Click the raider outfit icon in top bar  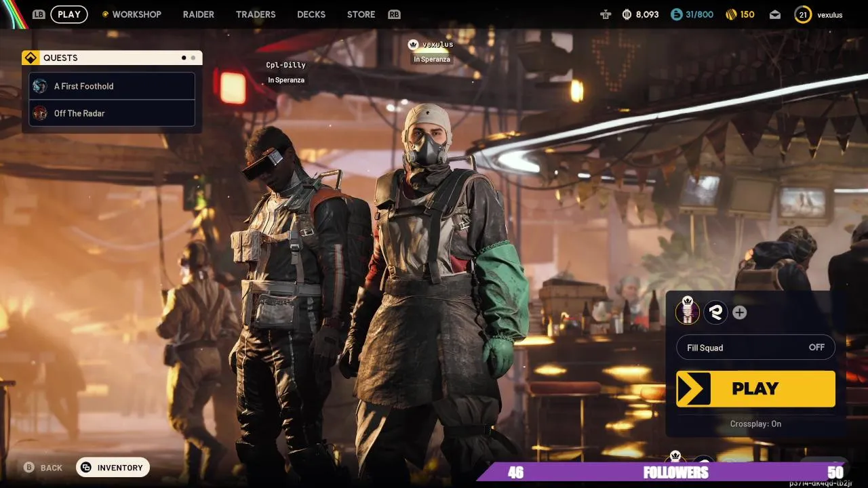tap(606, 14)
